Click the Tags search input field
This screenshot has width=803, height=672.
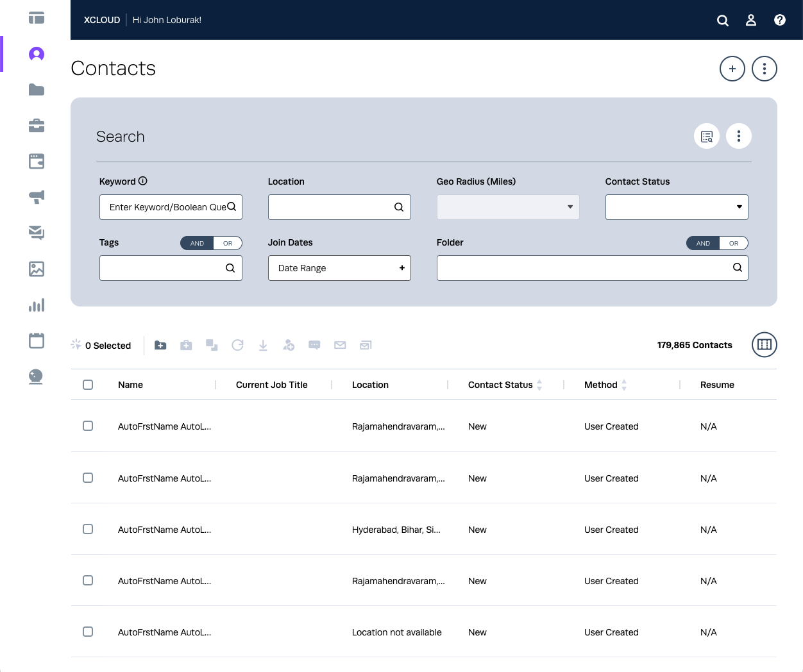click(x=171, y=268)
